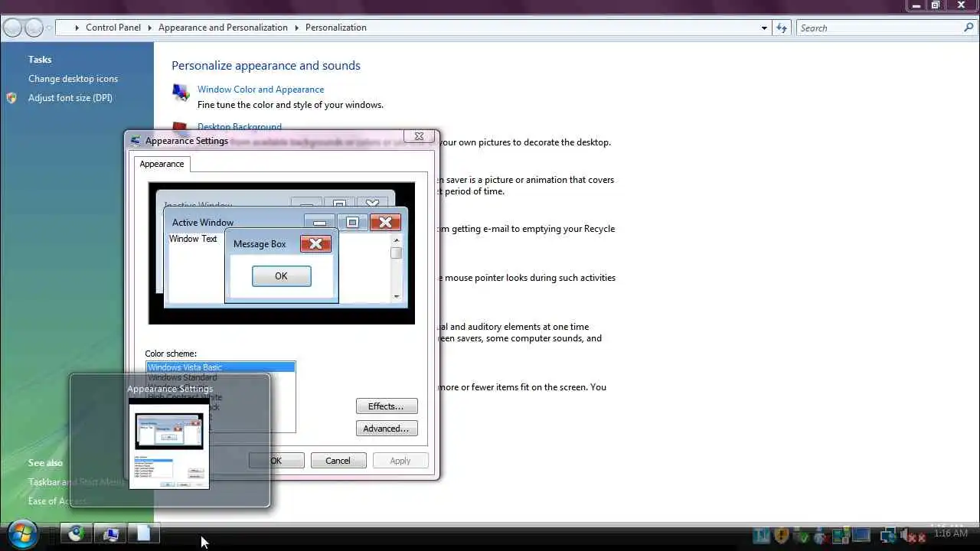Click the Personalize appearance and sounds heading
The image size is (980, 551).
click(266, 66)
